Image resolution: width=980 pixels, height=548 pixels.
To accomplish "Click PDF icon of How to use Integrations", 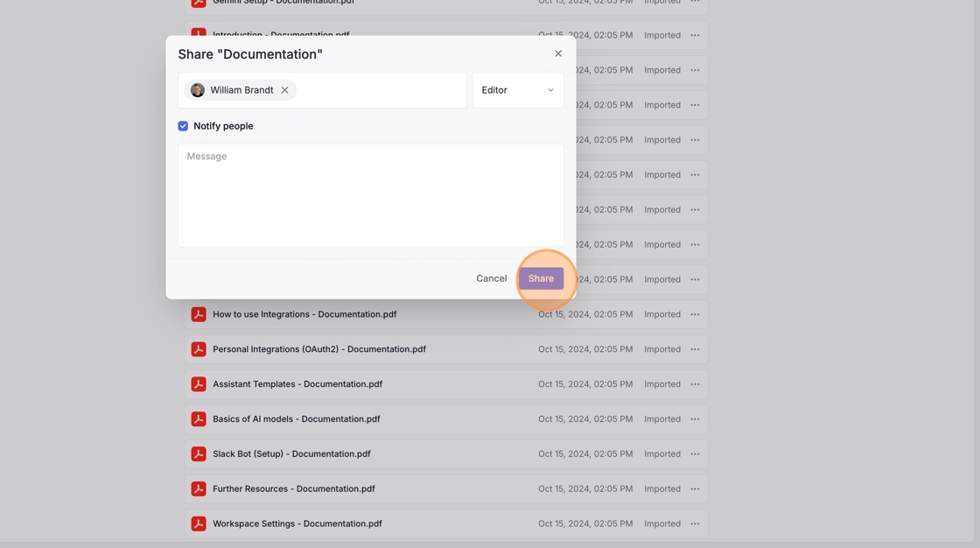I will [x=199, y=314].
